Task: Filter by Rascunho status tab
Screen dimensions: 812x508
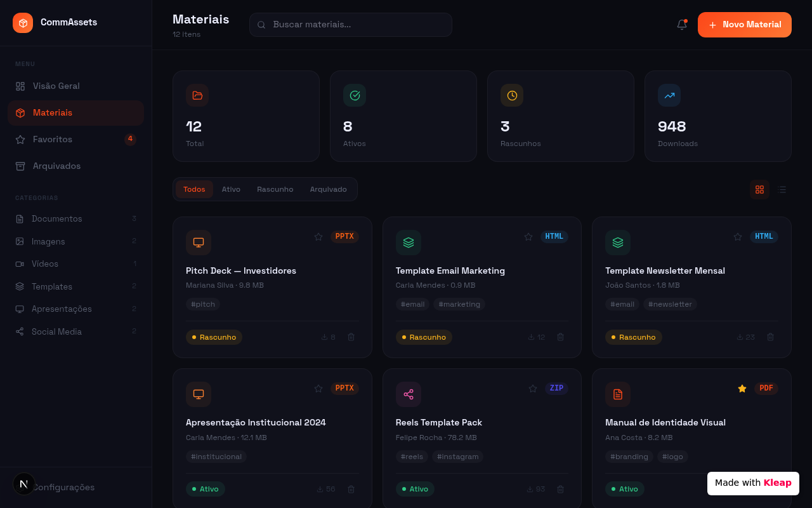Action: tap(275, 189)
